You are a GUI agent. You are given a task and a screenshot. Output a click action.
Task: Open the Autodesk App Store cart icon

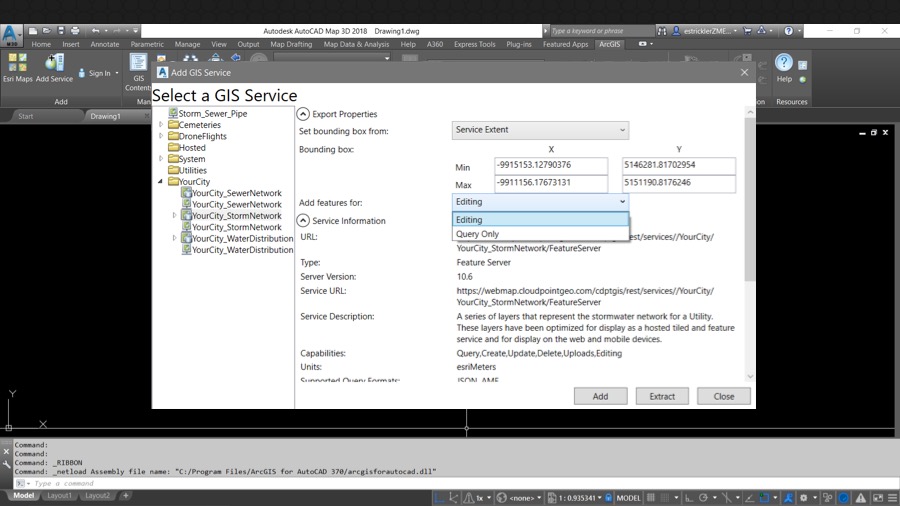coord(747,31)
